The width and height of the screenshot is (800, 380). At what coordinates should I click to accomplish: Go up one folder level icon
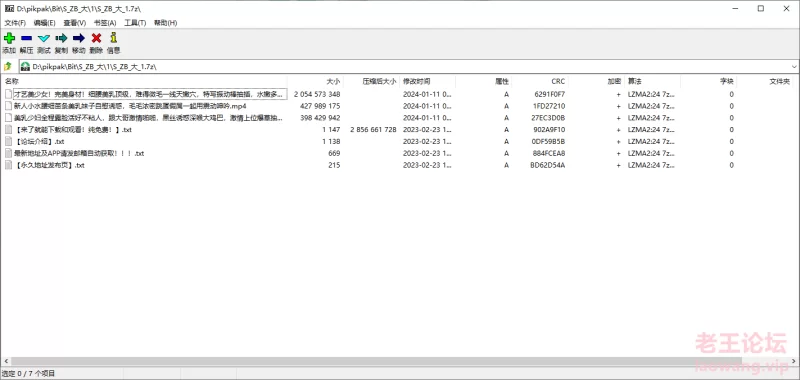(8, 66)
